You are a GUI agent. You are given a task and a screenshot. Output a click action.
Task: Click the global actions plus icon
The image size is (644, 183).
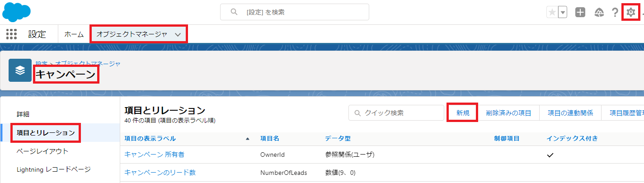pyautogui.click(x=580, y=12)
